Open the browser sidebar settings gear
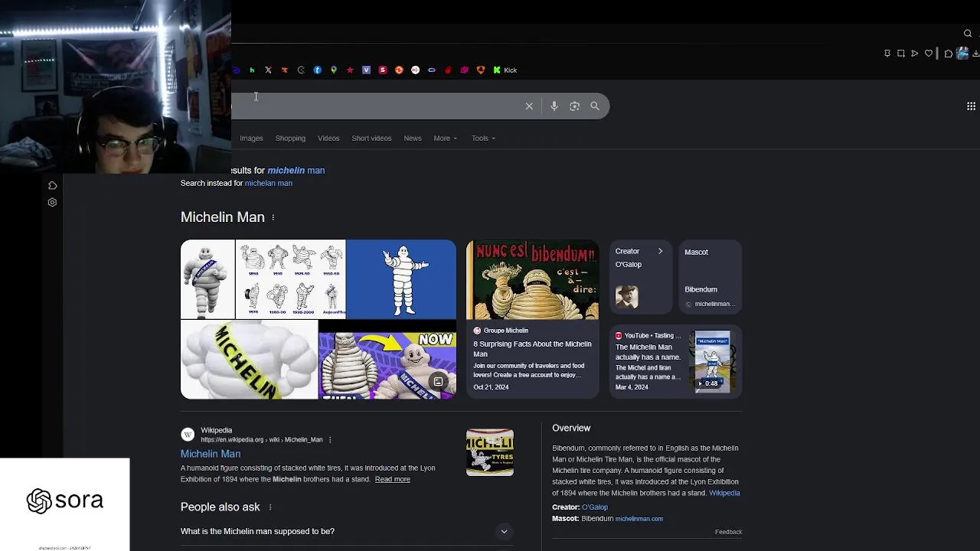Image resolution: width=980 pixels, height=551 pixels. point(52,203)
